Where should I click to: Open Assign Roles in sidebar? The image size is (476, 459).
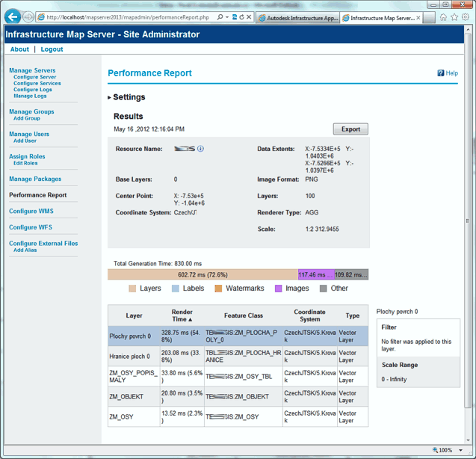(27, 156)
